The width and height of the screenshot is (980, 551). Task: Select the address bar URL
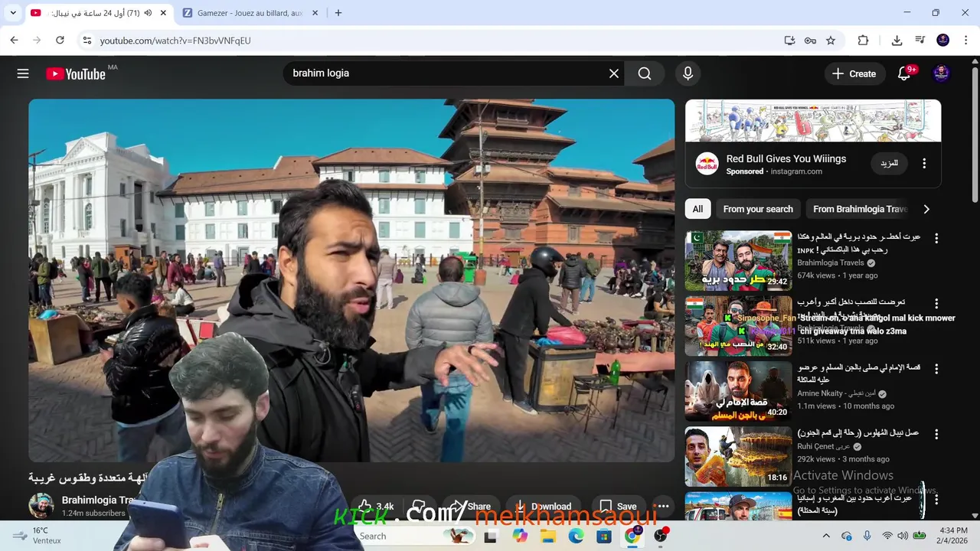coord(175,41)
